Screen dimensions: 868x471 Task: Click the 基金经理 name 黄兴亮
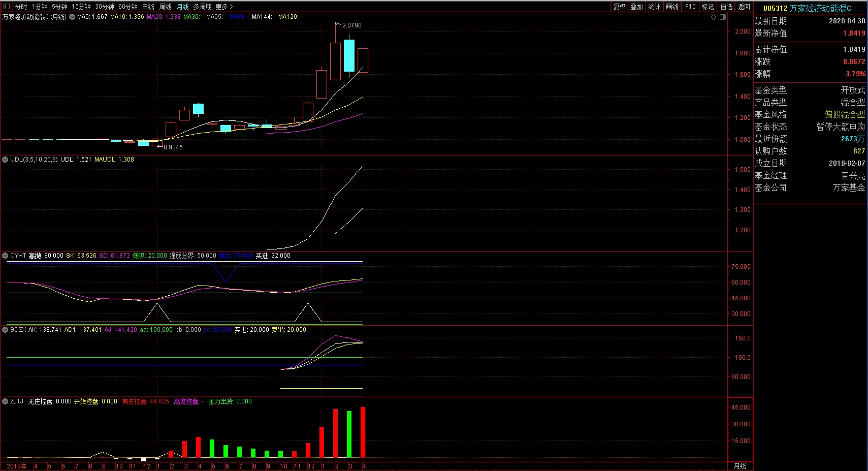point(853,175)
